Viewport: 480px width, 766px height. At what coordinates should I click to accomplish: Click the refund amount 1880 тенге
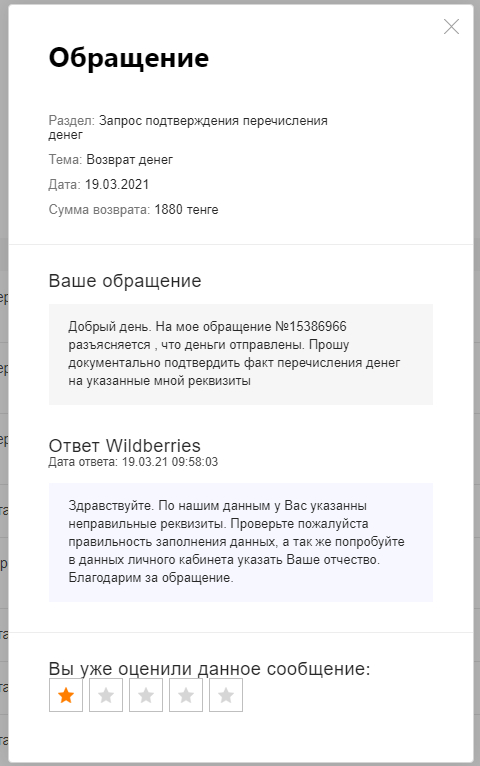point(187,210)
